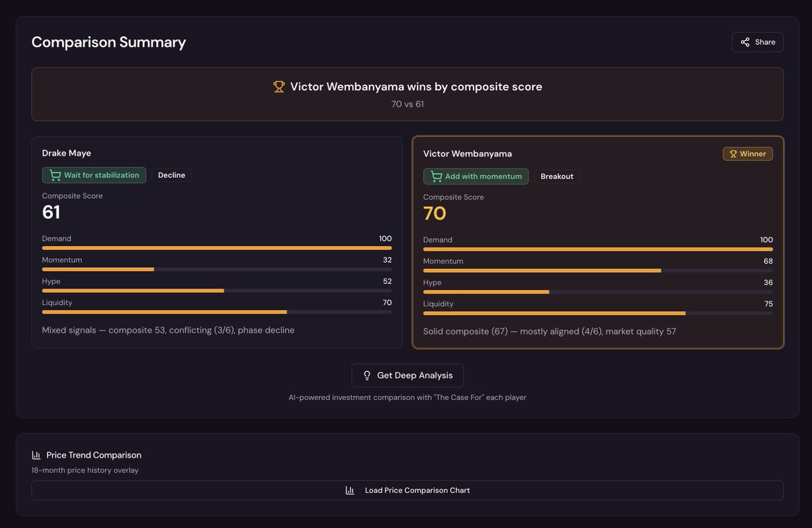This screenshot has width=812, height=528.
Task: Click Wembanyama's Liquidity value 75
Action: (x=768, y=304)
